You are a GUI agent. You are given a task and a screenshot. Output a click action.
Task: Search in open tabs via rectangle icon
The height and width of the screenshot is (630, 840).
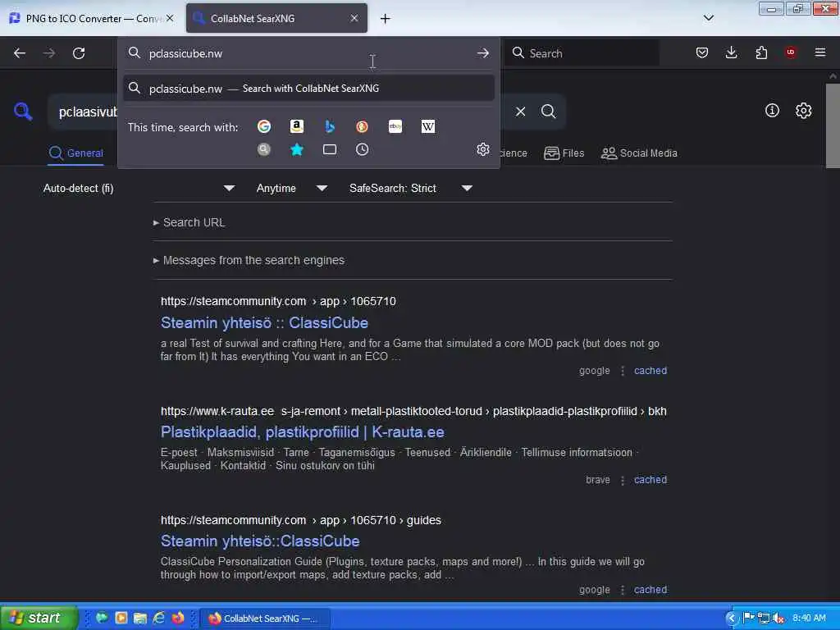[x=330, y=149]
